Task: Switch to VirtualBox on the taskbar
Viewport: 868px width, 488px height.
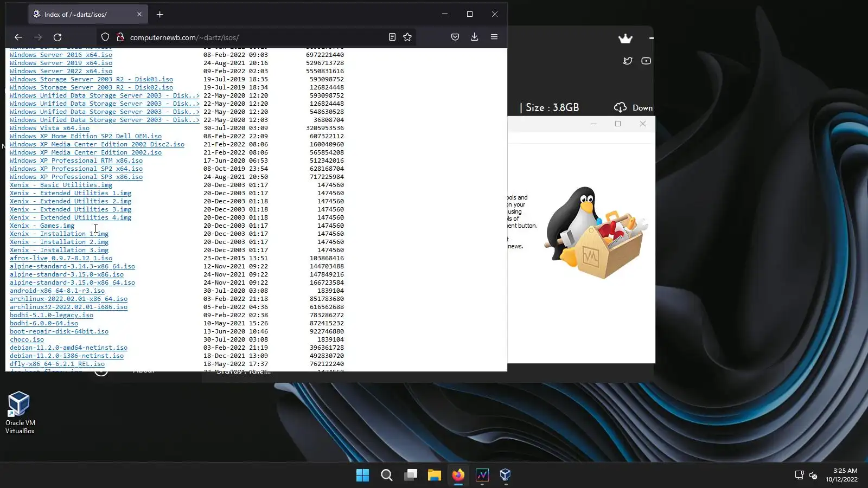Action: (x=506, y=476)
